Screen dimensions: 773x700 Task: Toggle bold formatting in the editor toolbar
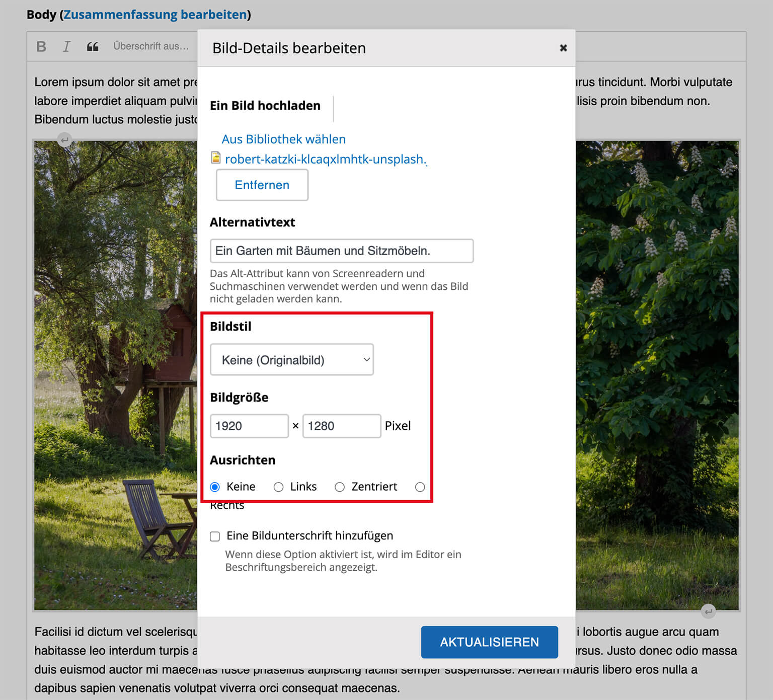click(40, 46)
